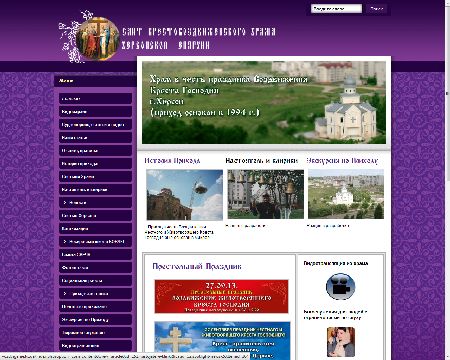Click the priest with bells thumbnail
The height and width of the screenshot is (360, 450).
click(x=266, y=194)
